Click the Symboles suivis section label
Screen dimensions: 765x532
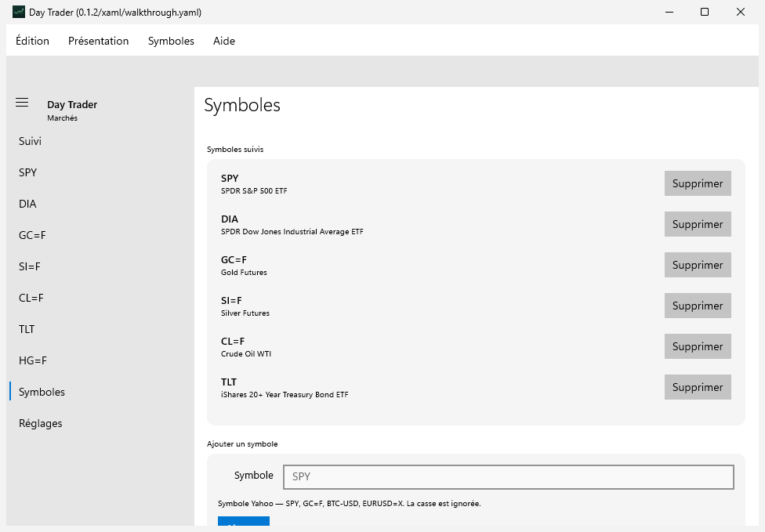(235, 149)
